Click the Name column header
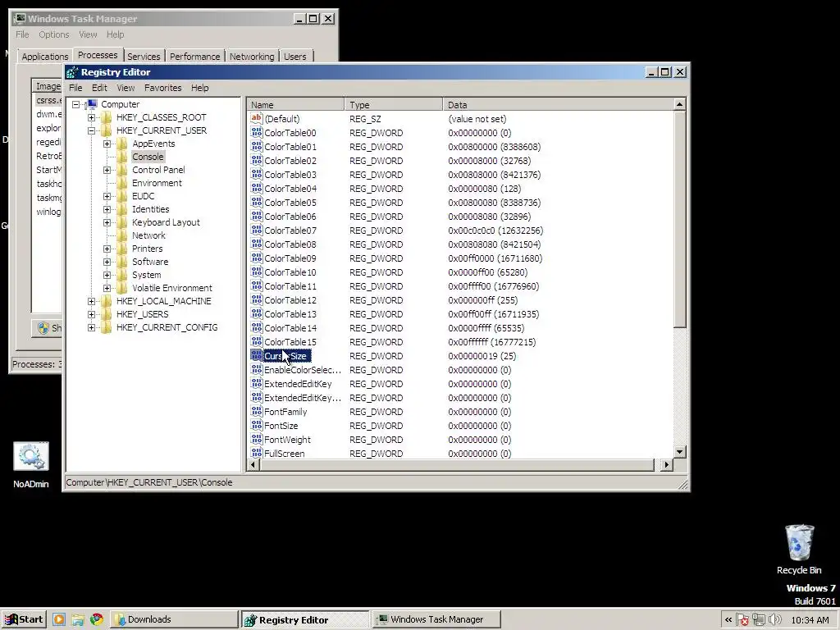The image size is (840, 630). click(x=295, y=105)
